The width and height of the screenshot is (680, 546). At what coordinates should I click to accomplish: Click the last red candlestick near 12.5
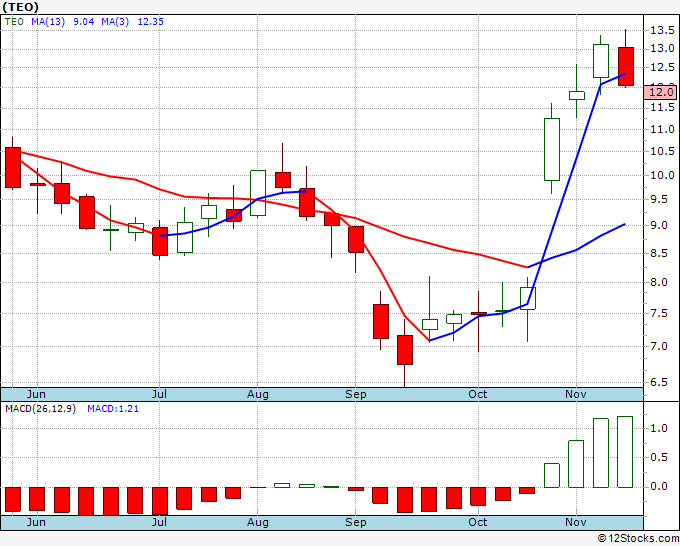pos(626,66)
